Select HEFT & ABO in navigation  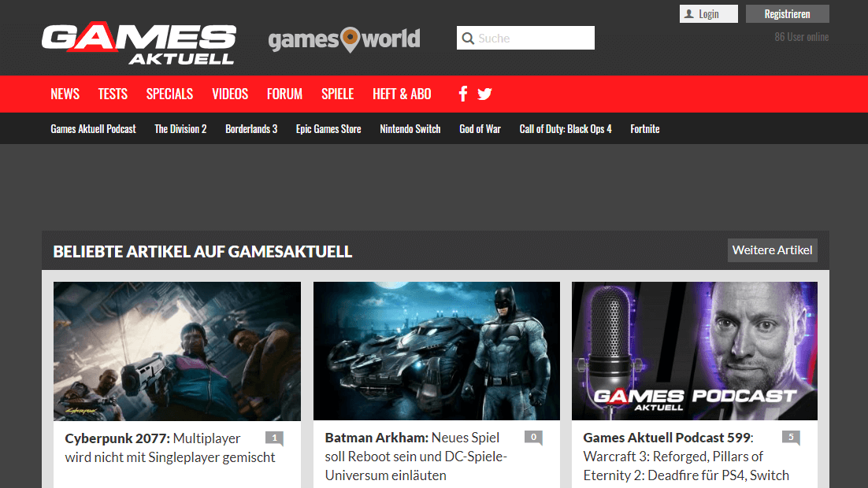tap(402, 94)
